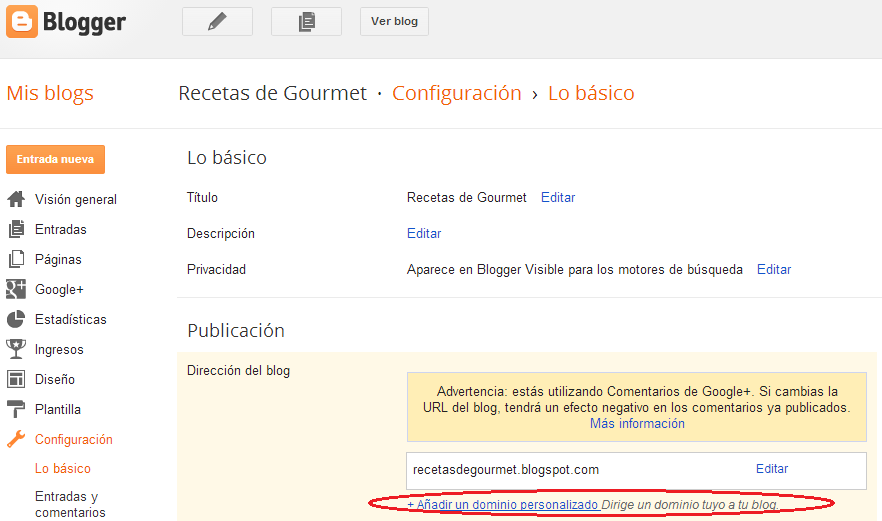The height and width of the screenshot is (521, 882).
Task: Click the Páginas page icon
Action: coord(16,259)
